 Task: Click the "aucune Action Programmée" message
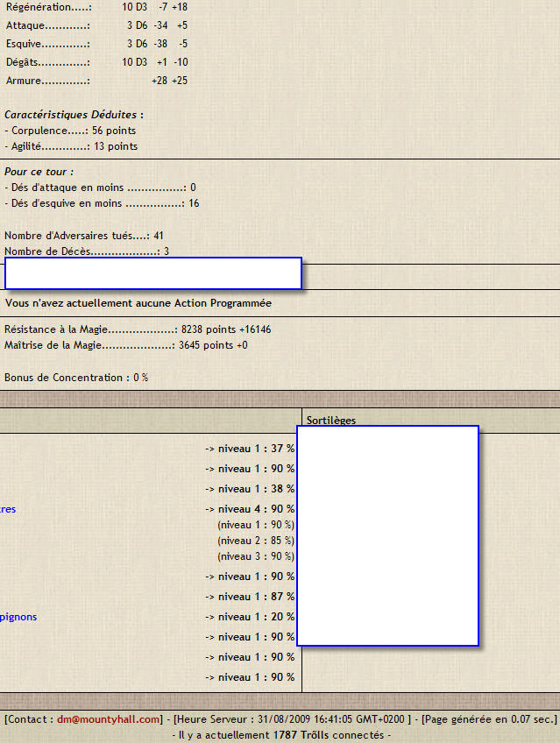click(138, 303)
